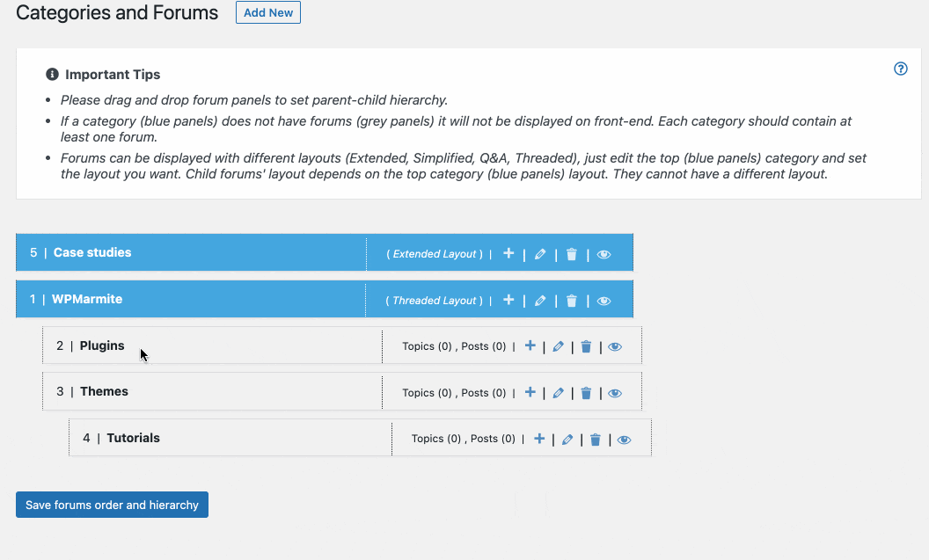Save forums order and hierarchy
929x560 pixels.
(x=112, y=505)
